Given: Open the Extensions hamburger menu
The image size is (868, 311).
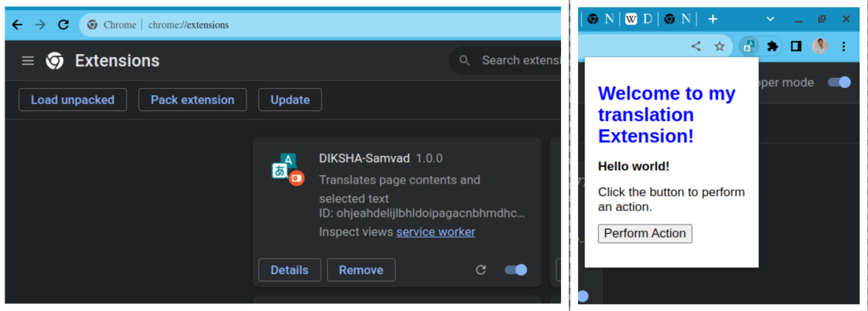Looking at the screenshot, I should [x=28, y=61].
